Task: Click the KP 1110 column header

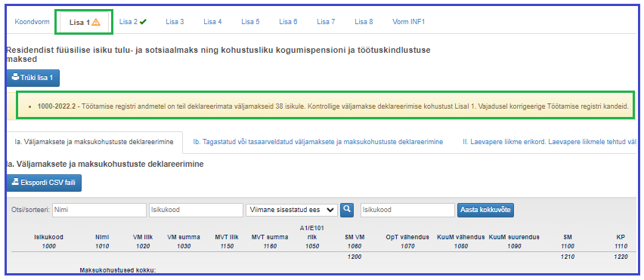Action: 621,242
